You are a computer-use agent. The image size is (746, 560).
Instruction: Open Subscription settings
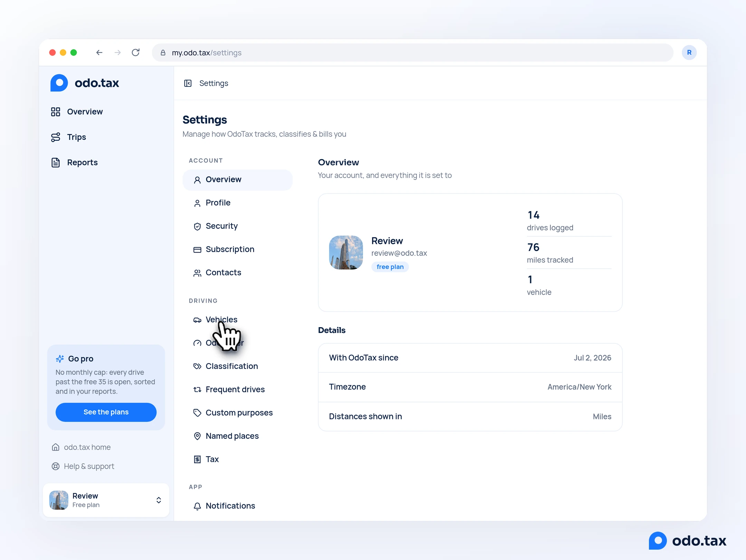[x=237, y=249]
